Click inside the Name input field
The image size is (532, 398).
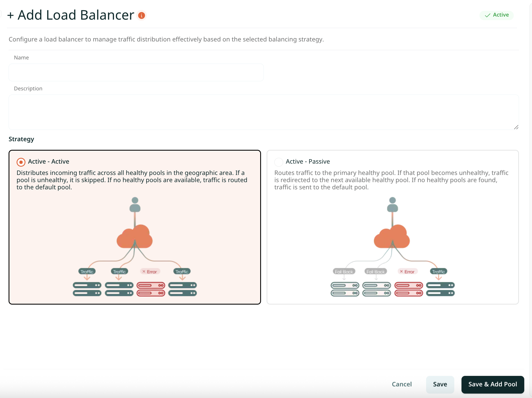point(135,72)
